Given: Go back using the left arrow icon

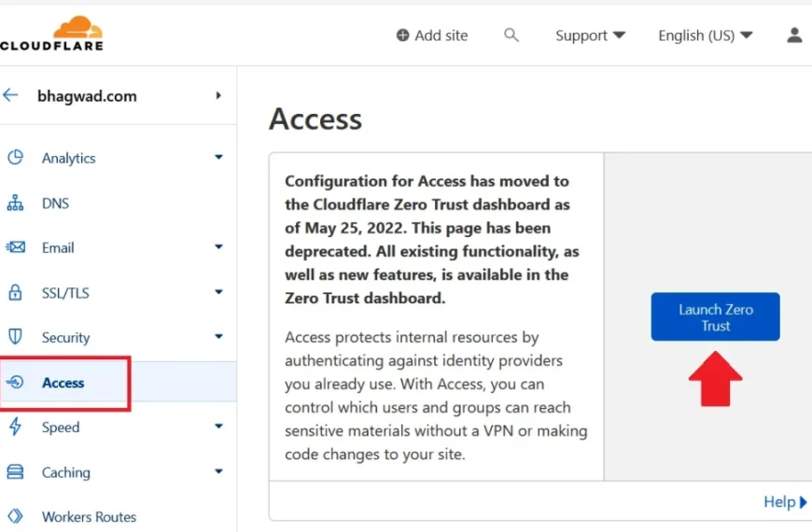Looking at the screenshot, I should [10, 95].
